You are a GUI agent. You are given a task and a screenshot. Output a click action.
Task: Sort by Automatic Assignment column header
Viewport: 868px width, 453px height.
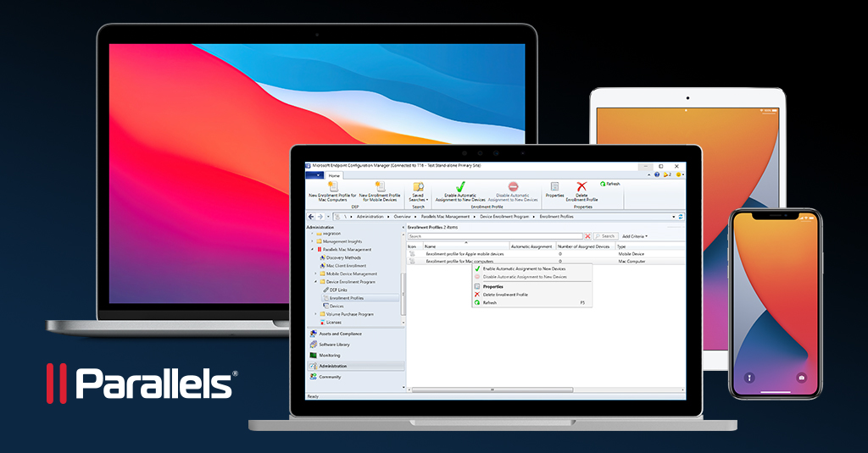click(x=532, y=246)
